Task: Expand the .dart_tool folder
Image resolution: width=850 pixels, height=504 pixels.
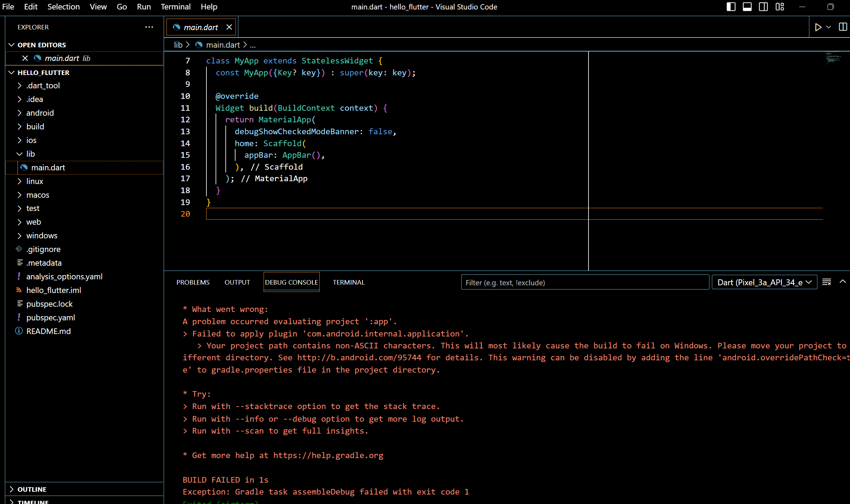Action: pyautogui.click(x=84, y=86)
